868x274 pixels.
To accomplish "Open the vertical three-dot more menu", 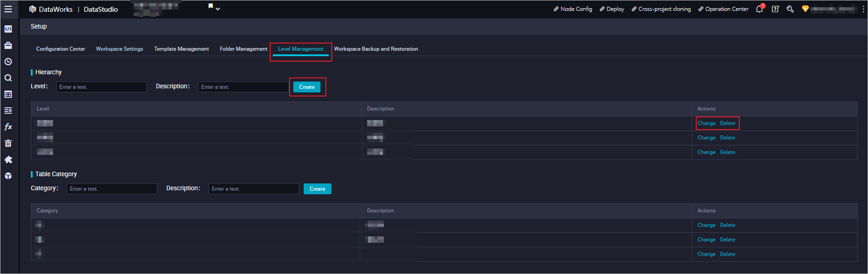I will click(863, 9).
